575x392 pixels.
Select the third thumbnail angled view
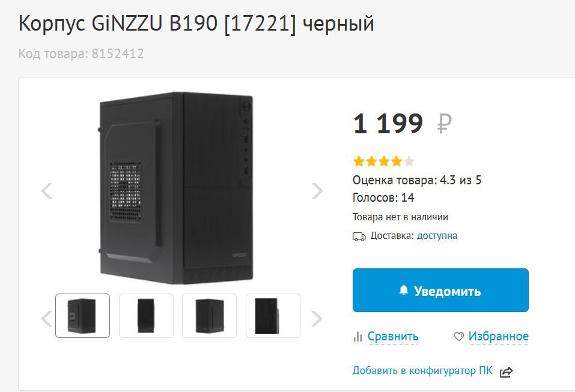(209, 315)
